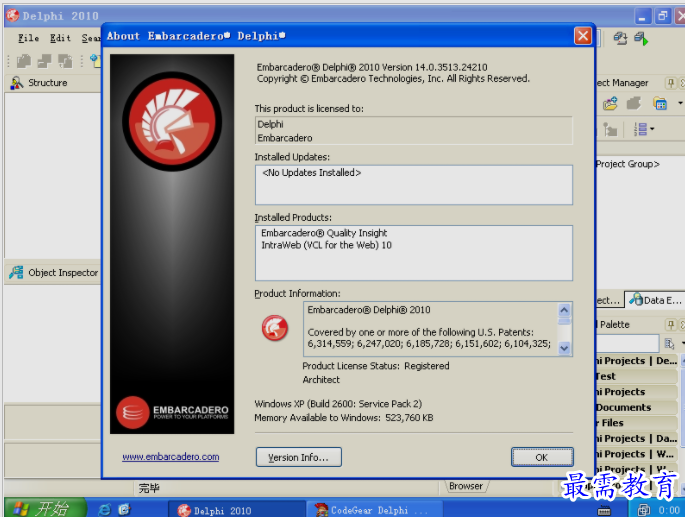Image resolution: width=685 pixels, height=517 pixels.
Task: Switch to the Data E... tab
Action: [x=655, y=300]
